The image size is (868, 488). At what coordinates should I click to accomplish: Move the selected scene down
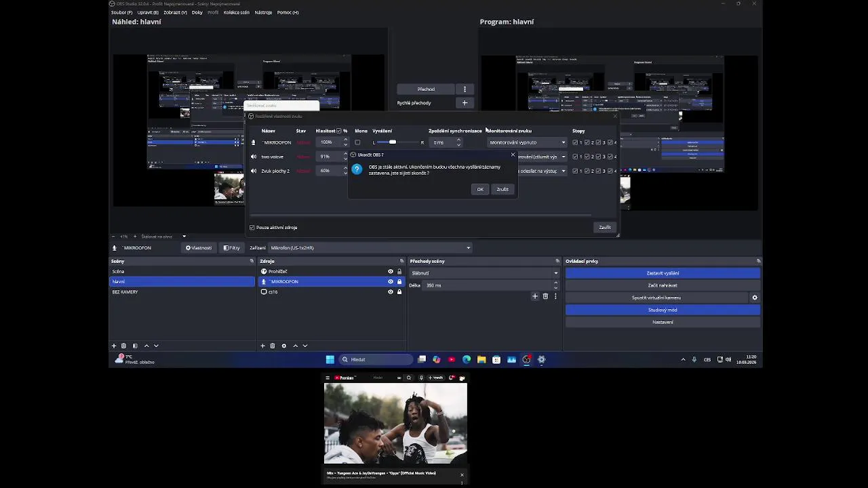click(x=156, y=346)
